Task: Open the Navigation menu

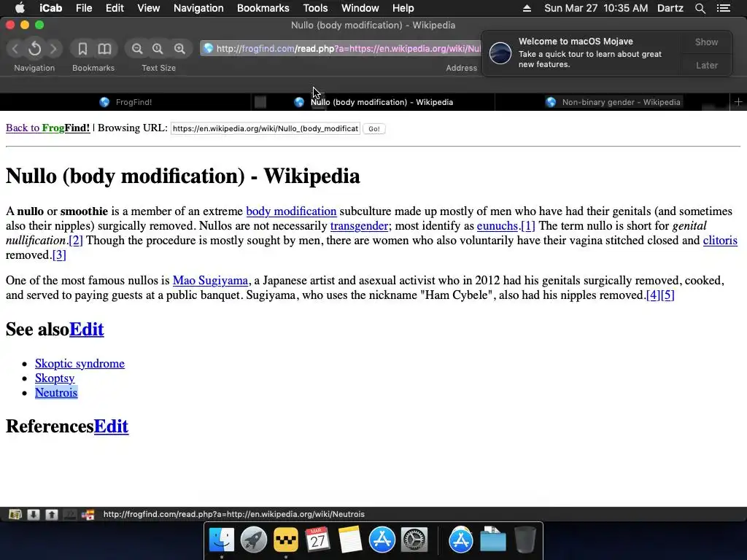Action: [x=198, y=8]
